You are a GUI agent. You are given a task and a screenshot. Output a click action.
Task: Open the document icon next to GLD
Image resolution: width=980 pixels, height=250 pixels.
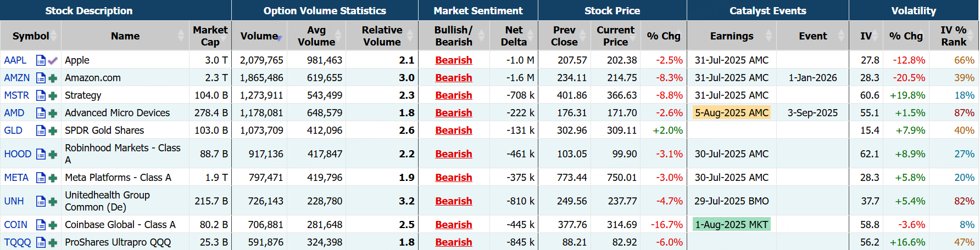[x=41, y=130]
